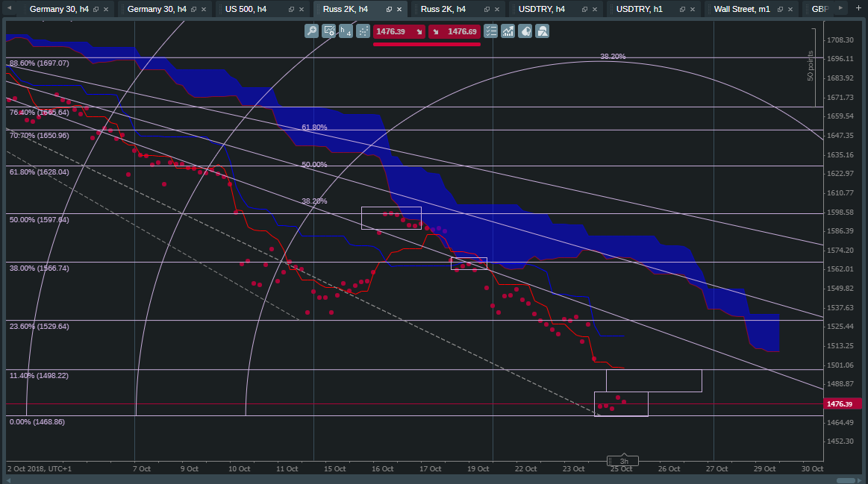Close the USDTRY, h4 tab
The width and height of the screenshot is (868, 484).
[x=595, y=10]
